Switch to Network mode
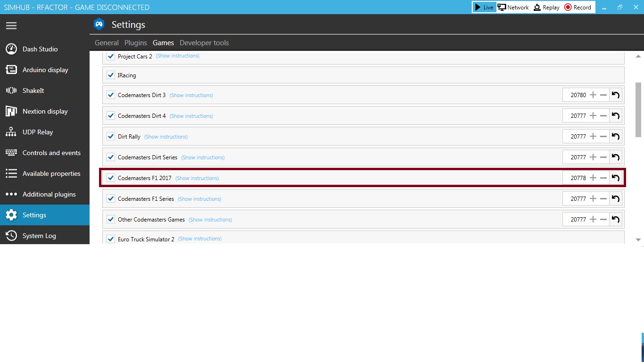 click(x=513, y=7)
